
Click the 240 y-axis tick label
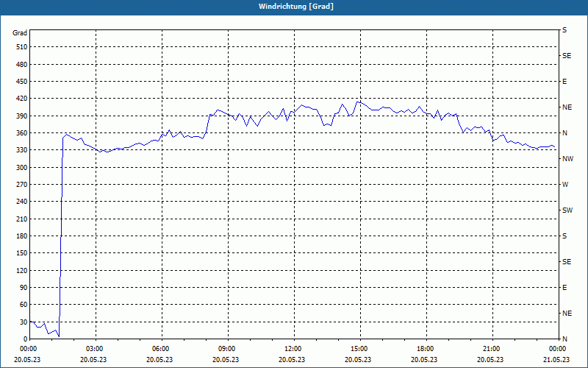click(22, 202)
